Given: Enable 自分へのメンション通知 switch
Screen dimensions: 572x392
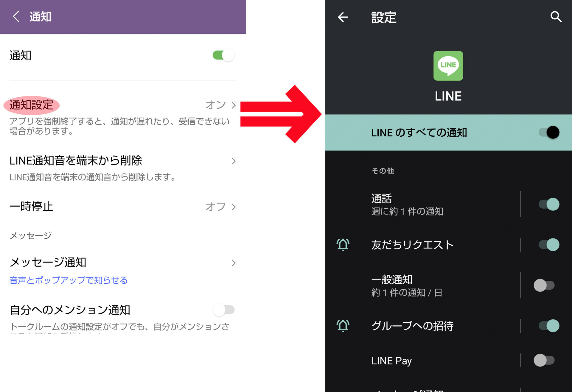Looking at the screenshot, I should pos(223,310).
